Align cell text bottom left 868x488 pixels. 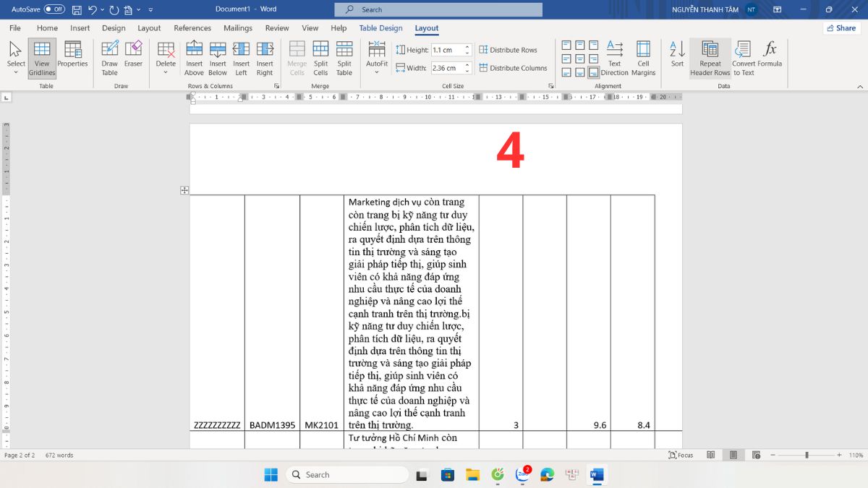pos(567,72)
